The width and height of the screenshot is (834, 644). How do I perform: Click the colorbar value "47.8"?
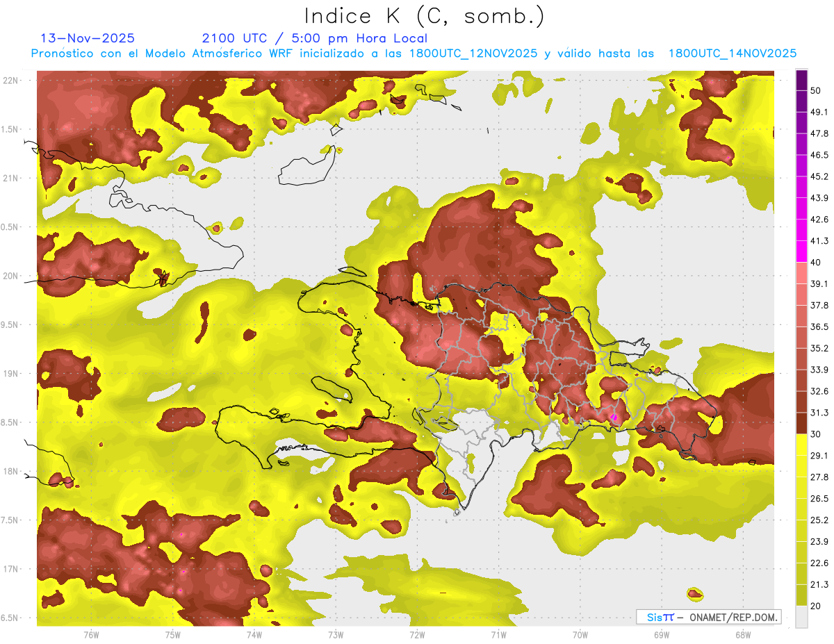point(819,134)
